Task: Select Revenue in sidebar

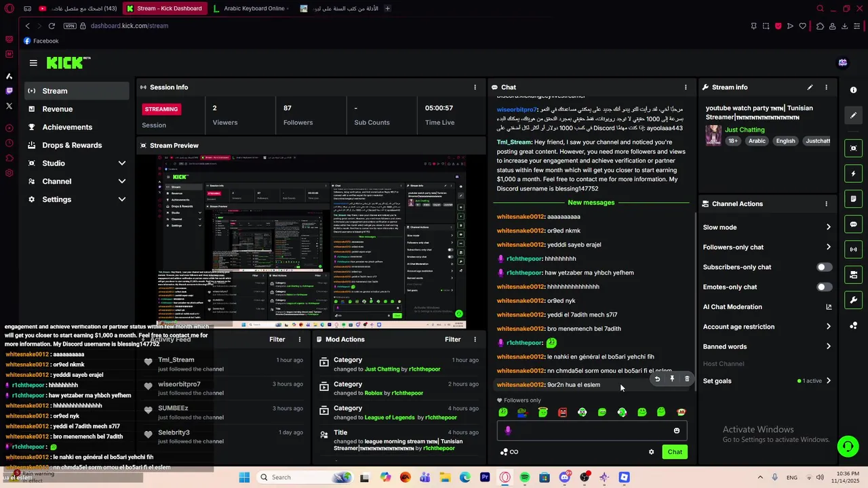Action: [77, 109]
